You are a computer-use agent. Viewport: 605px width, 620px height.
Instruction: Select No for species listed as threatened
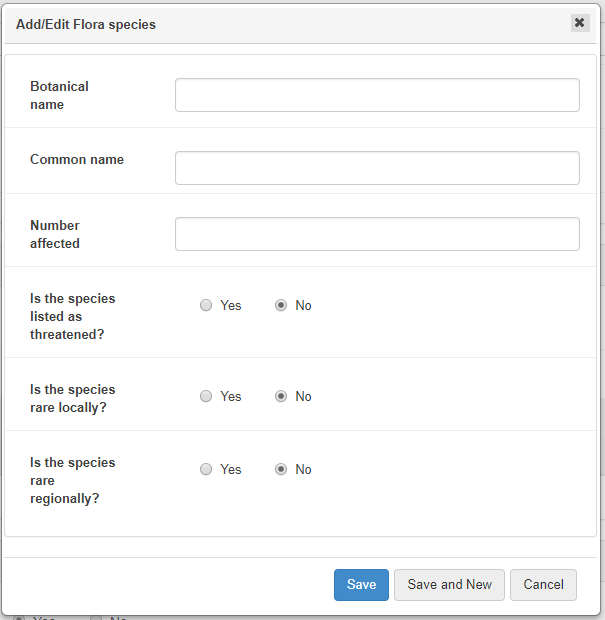[x=282, y=306]
